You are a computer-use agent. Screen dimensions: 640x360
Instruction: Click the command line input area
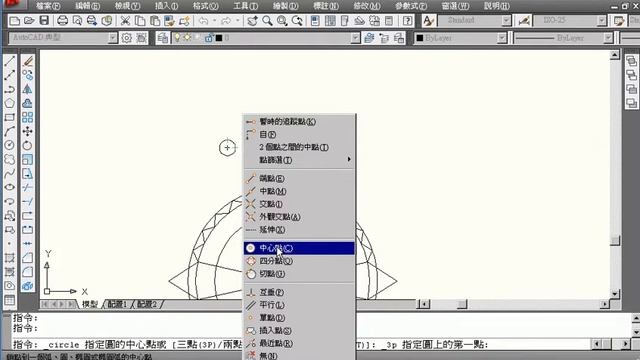point(302,344)
